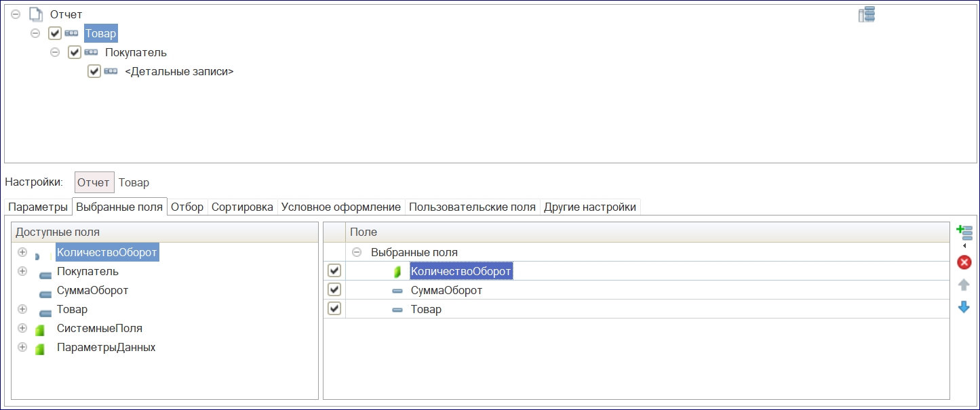Collapse the Покупатель grouping node

55,52
